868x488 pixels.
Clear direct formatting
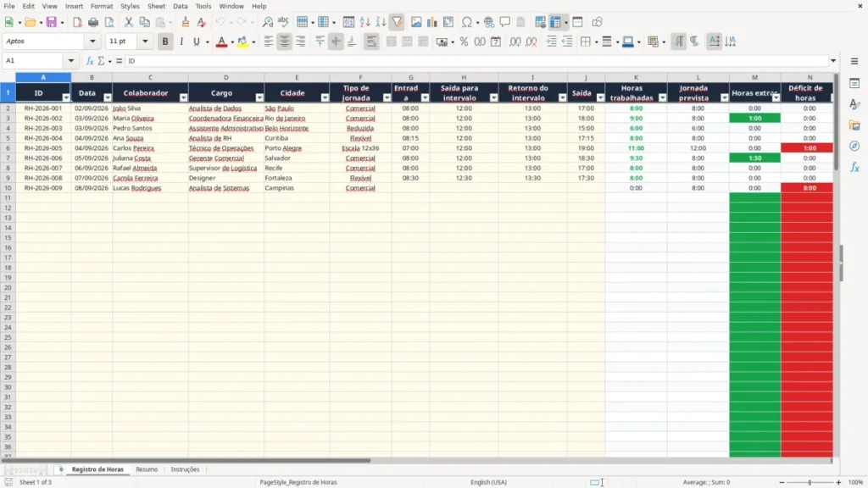coord(202,22)
